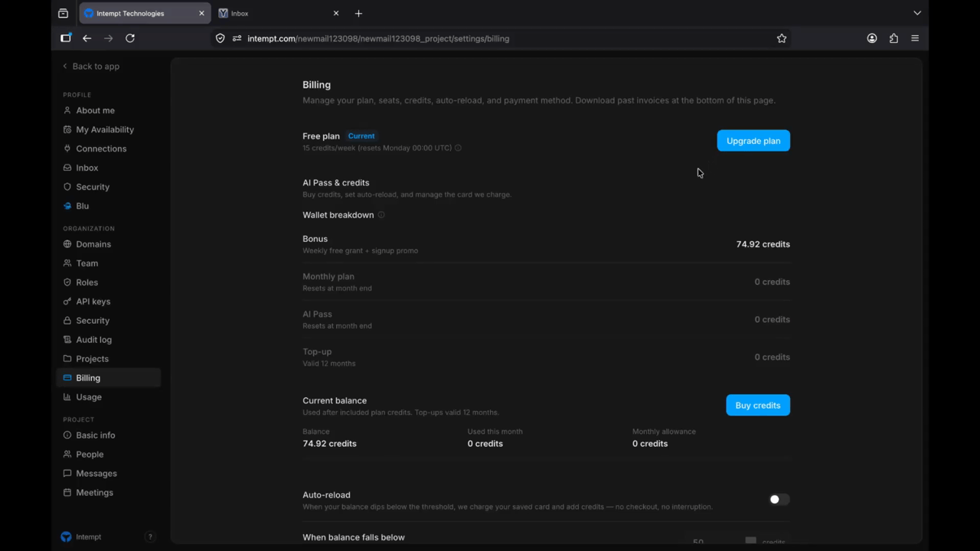
Task: Click the browser address bar URL
Action: (378, 38)
